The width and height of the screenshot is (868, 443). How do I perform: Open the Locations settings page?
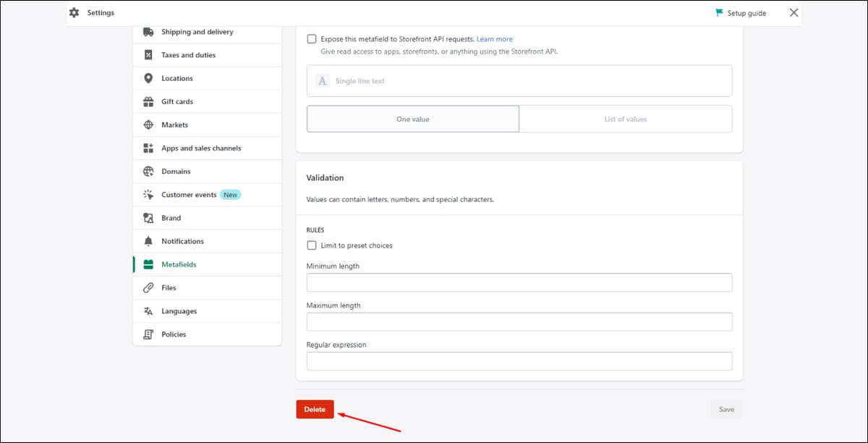[x=207, y=78]
